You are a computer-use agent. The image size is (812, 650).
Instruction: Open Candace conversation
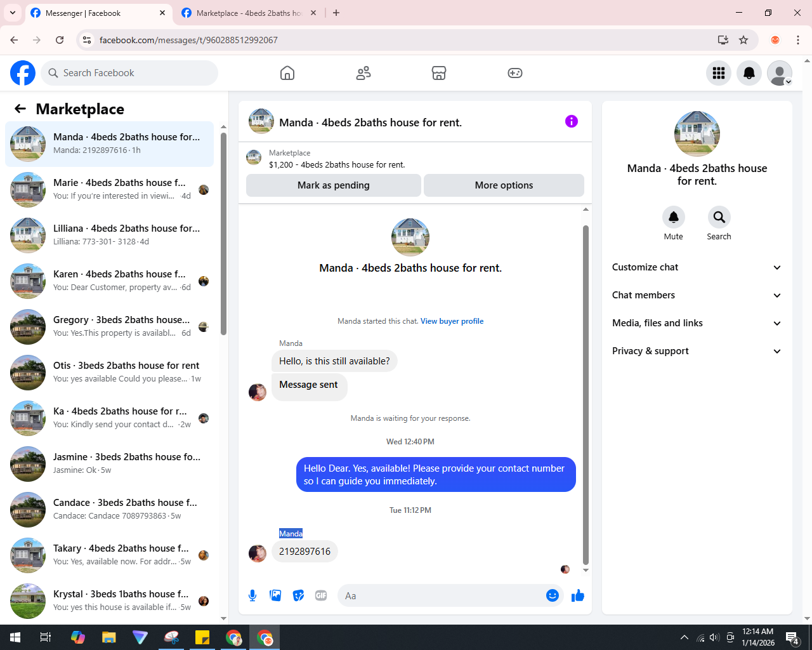click(x=109, y=510)
